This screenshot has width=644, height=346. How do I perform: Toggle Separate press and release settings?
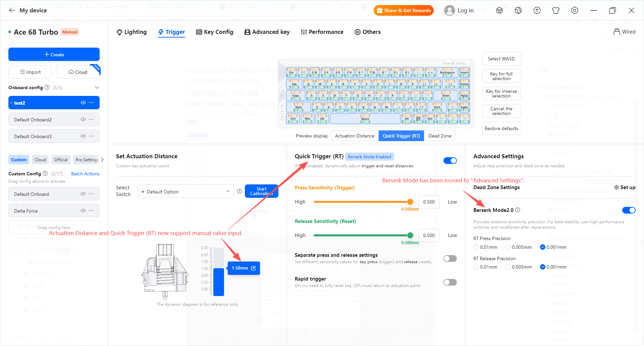point(450,258)
